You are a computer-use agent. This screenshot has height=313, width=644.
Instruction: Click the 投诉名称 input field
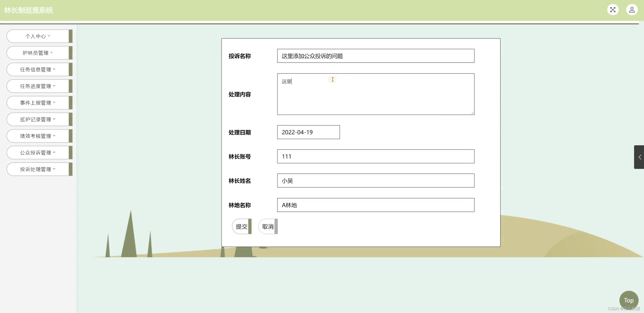click(x=375, y=56)
